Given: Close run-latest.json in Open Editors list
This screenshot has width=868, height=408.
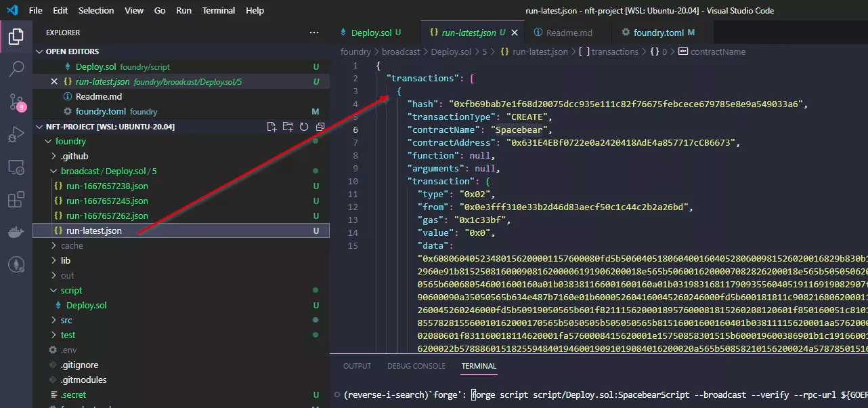Looking at the screenshot, I should pyautogui.click(x=54, y=81).
